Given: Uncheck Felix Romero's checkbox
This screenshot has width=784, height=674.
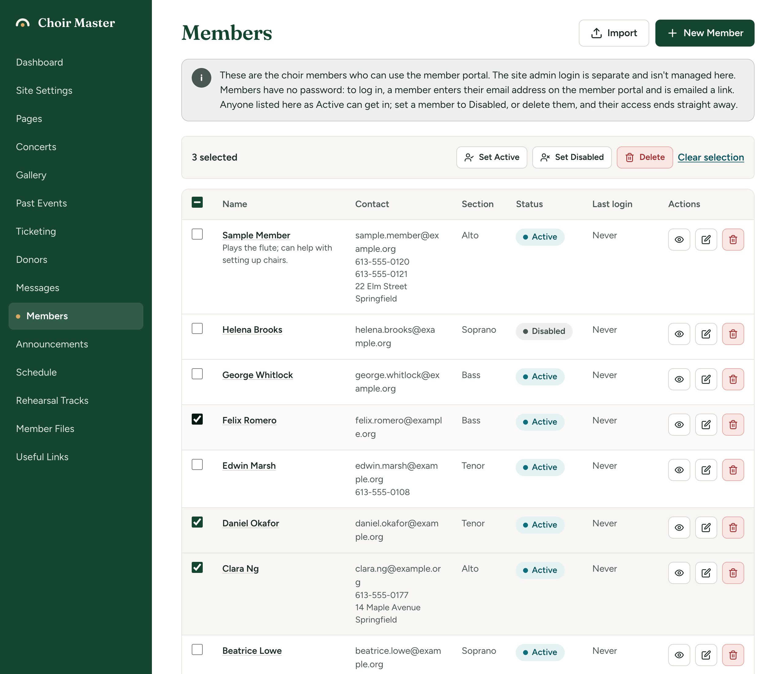Looking at the screenshot, I should [197, 419].
